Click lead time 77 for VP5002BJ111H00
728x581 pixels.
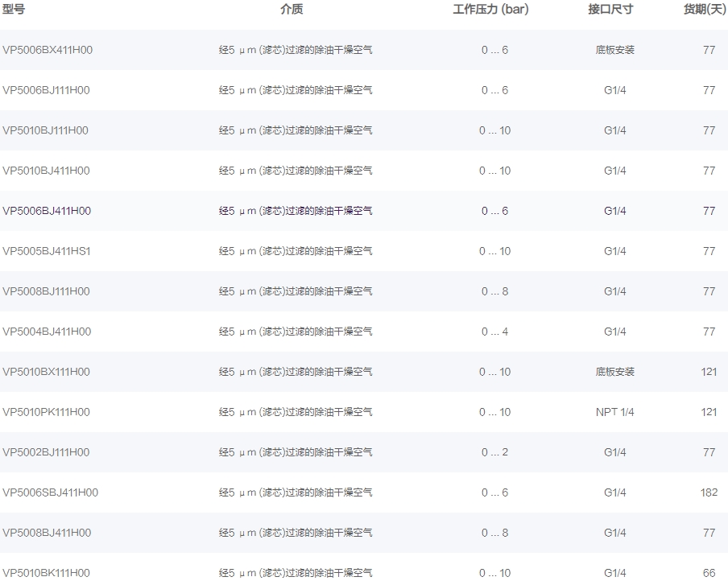pos(709,452)
